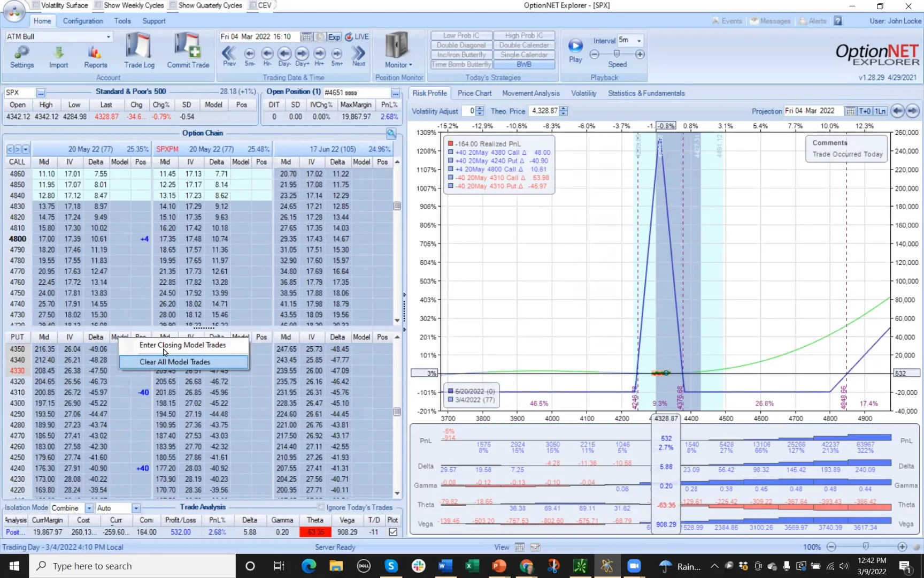
Task: Open the trading date calendar picker
Action: pos(306,37)
